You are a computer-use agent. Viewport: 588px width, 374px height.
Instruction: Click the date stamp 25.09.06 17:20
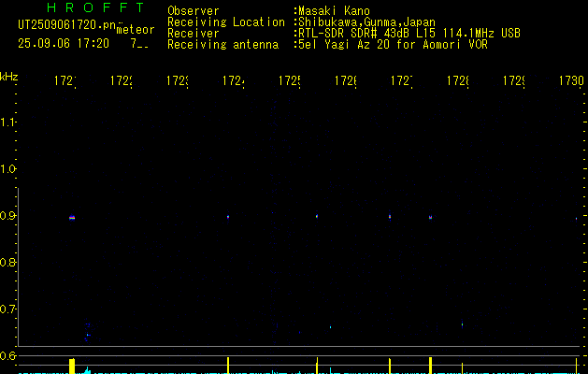tap(64, 44)
